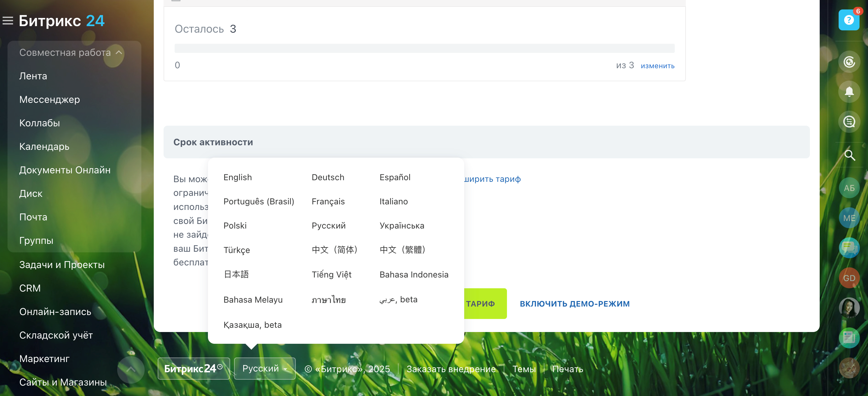Open Группы in the sidebar

coord(36,241)
